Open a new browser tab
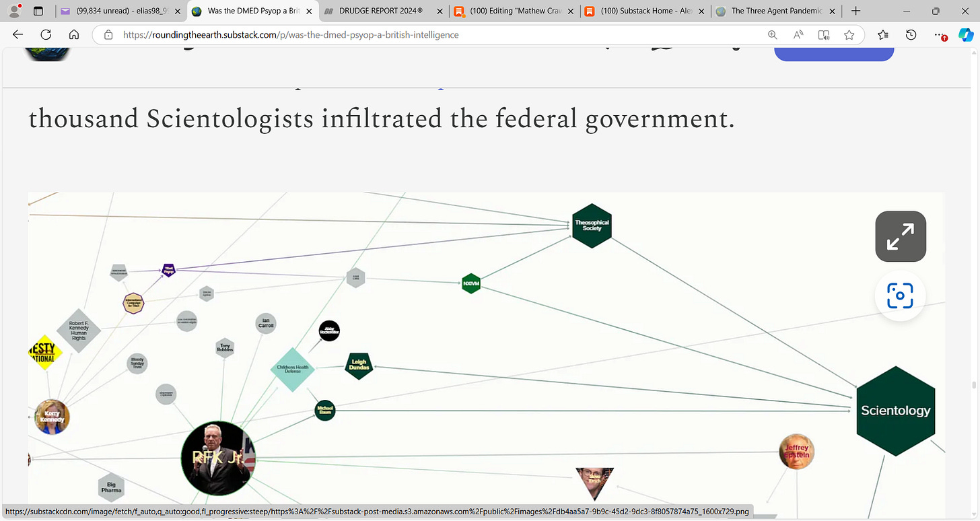Image resolution: width=980 pixels, height=521 pixels. coord(855,11)
